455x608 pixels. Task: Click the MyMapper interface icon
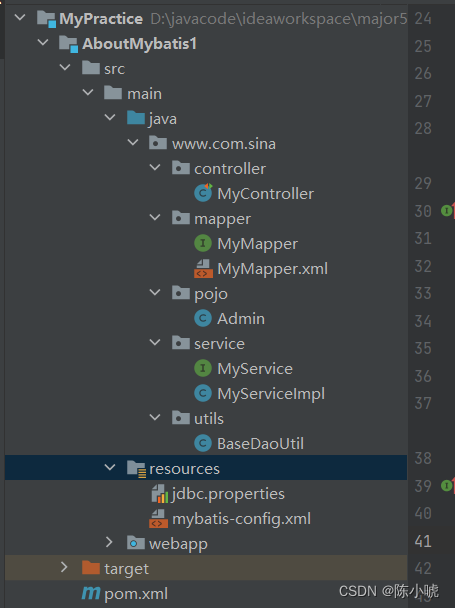pyautogui.click(x=203, y=244)
